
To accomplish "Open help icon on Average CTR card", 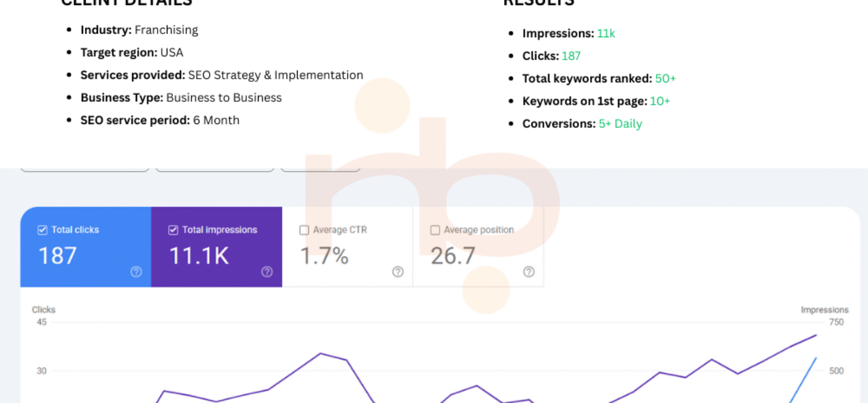I will [x=398, y=272].
